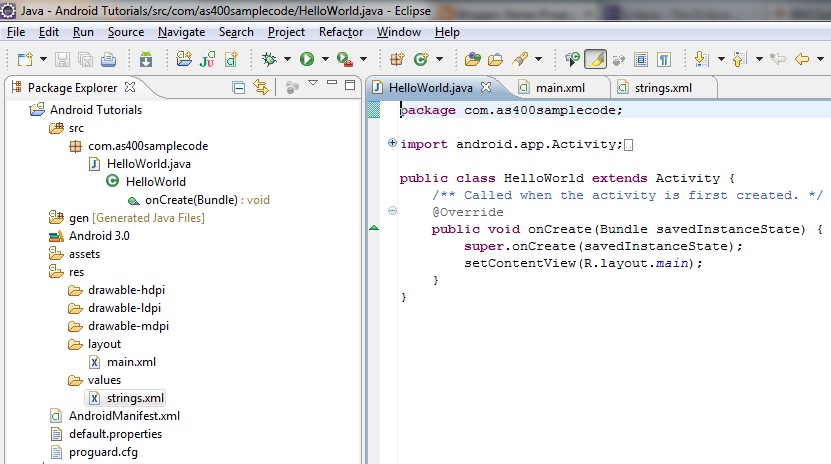Open the Previous Annotation dropdown arrow
The height and width of the screenshot is (464, 831).
[759, 59]
